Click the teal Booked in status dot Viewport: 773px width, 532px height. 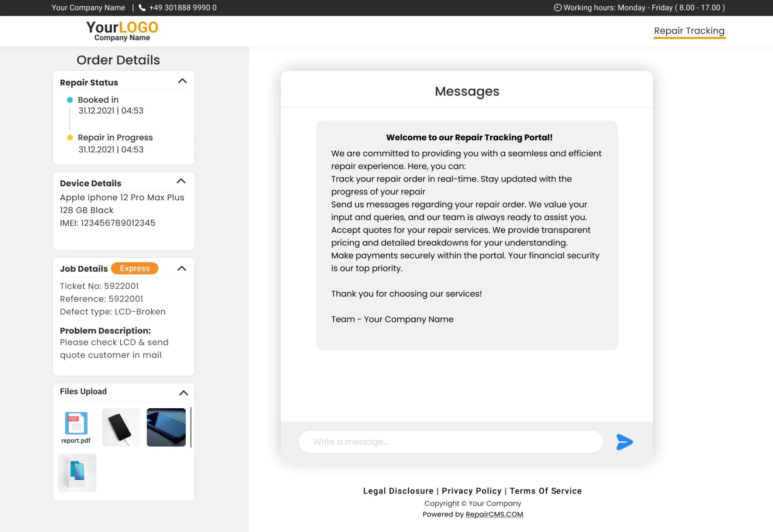point(70,100)
